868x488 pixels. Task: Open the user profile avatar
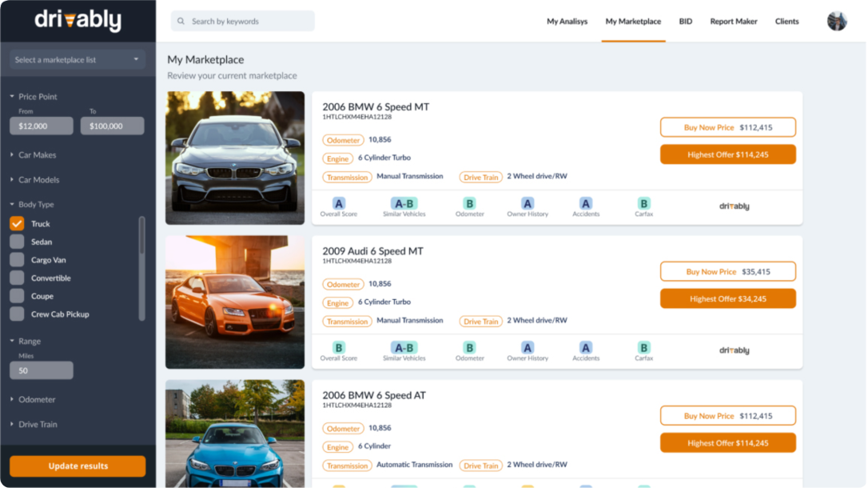coord(837,21)
